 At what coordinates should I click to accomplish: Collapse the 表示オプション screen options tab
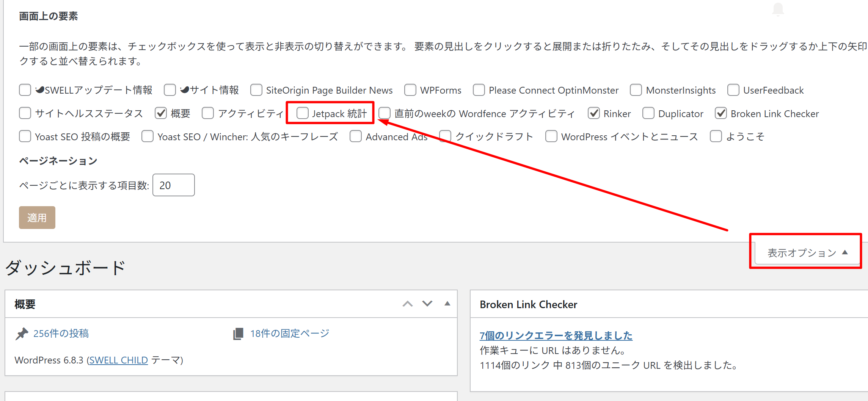[807, 253]
